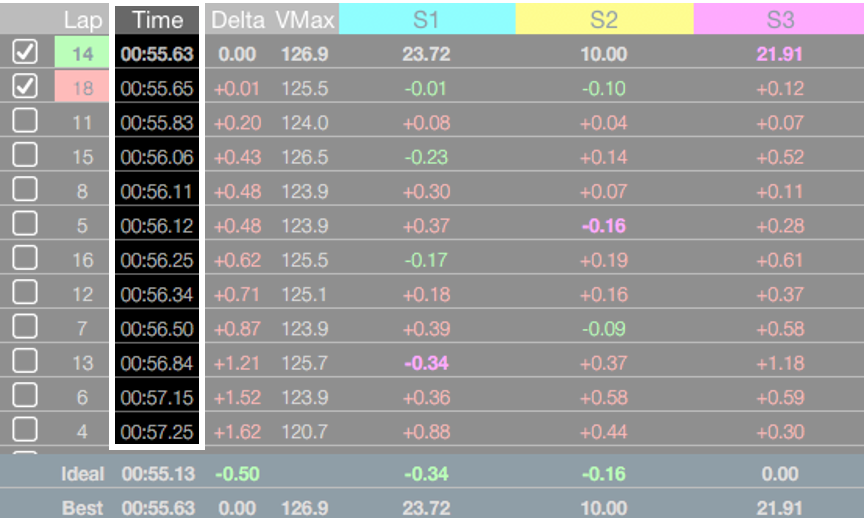Viewport: 864px width, 518px height.
Task: Click S2 value 10.00 in lap 14 row
Action: (604, 54)
